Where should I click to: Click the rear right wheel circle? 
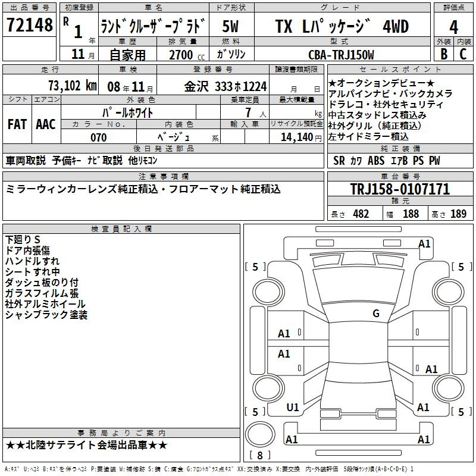[448, 388]
